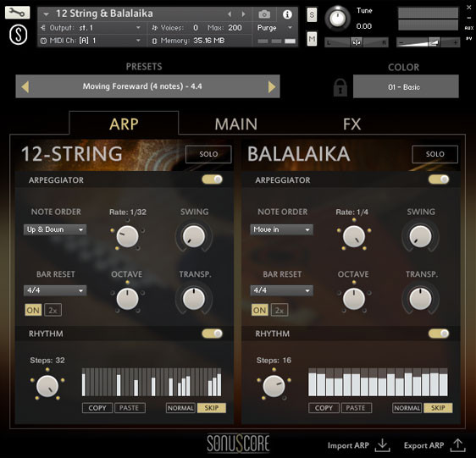476x458 pixels.
Task: Switch to FX tab
Action: 351,124
